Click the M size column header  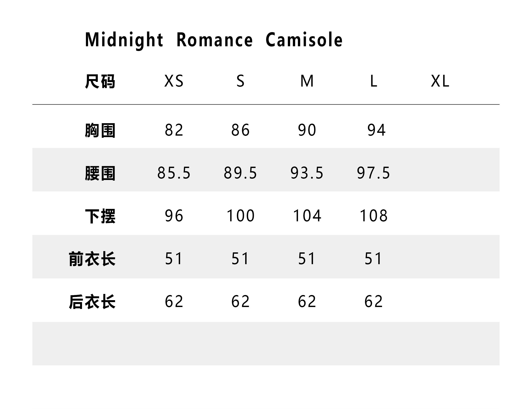(x=307, y=81)
